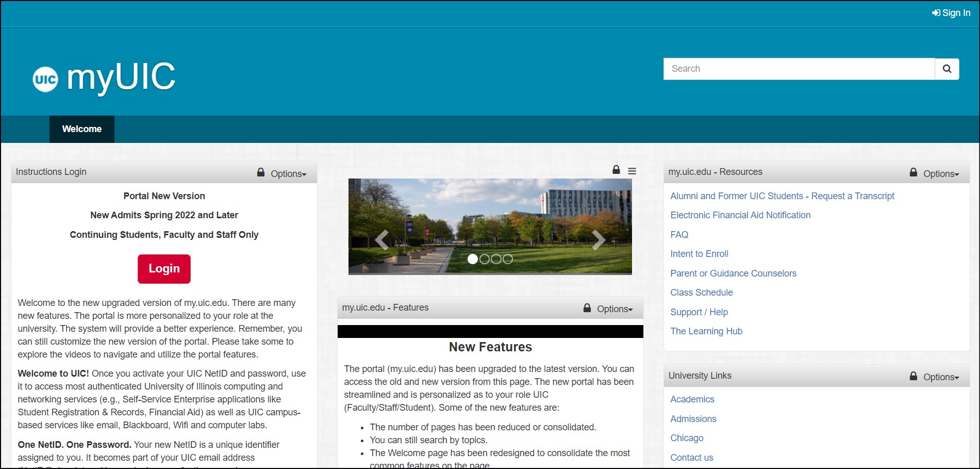Open Academics link
Screen dimensions: 980x469
point(692,399)
